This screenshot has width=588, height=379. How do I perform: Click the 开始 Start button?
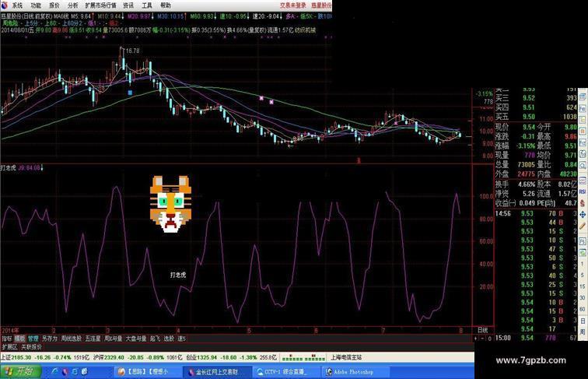[20, 372]
